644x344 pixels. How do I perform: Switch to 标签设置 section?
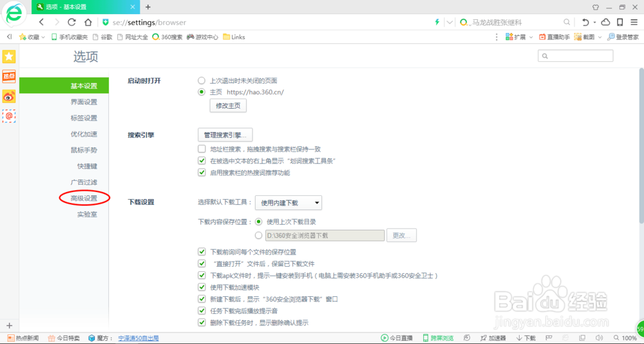coord(84,118)
